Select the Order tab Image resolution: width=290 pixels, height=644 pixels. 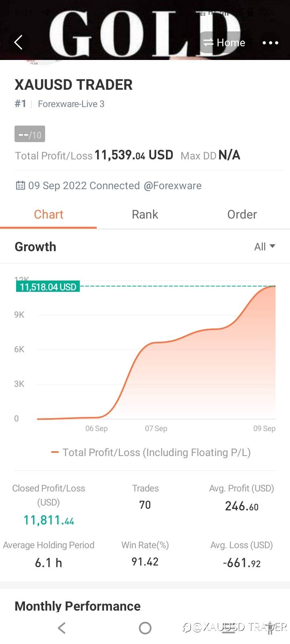click(242, 215)
